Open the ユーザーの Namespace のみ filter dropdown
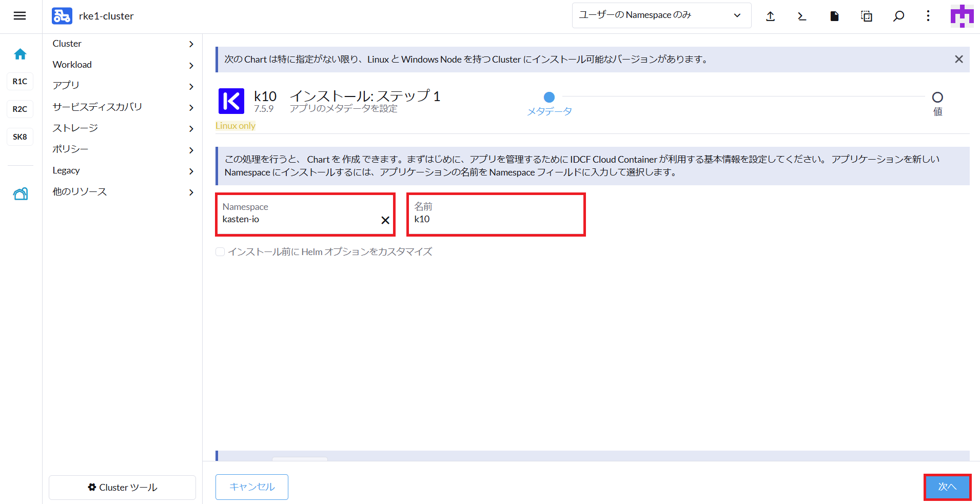The image size is (980, 504). coord(661,15)
